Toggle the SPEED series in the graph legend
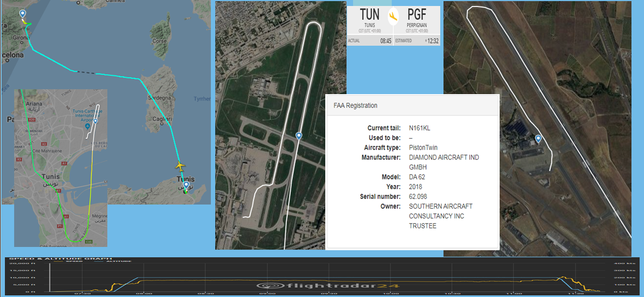 click(x=69, y=261)
